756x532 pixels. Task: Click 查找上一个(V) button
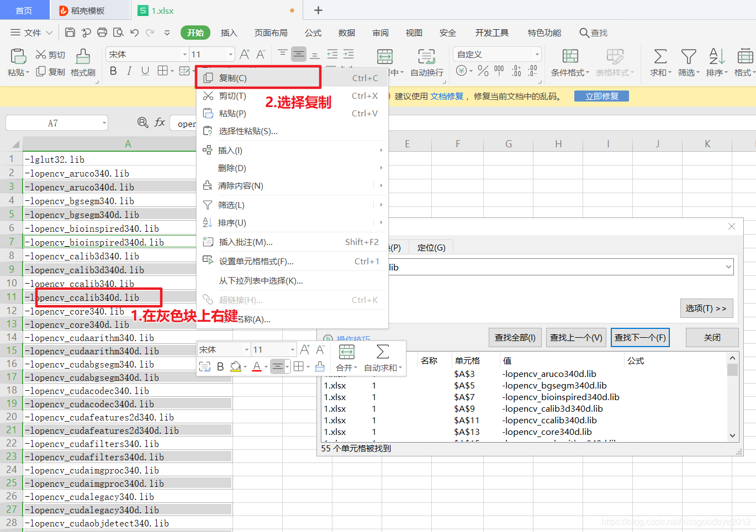(x=576, y=337)
